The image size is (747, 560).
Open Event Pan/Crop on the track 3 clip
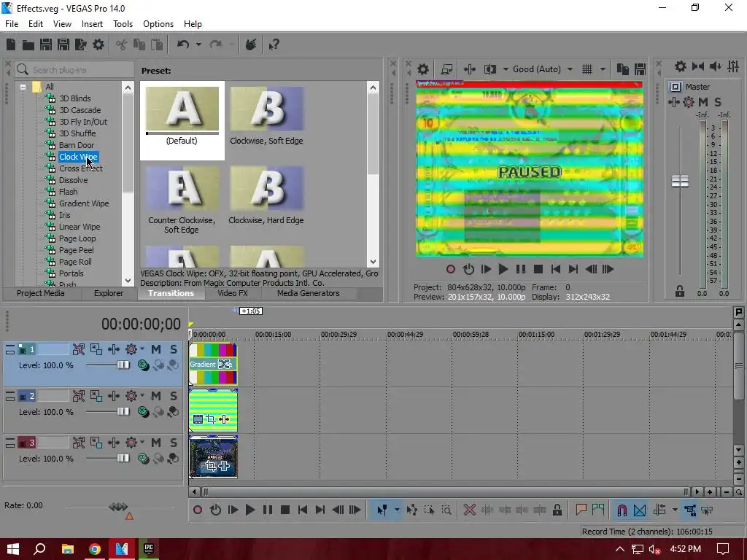(211, 466)
